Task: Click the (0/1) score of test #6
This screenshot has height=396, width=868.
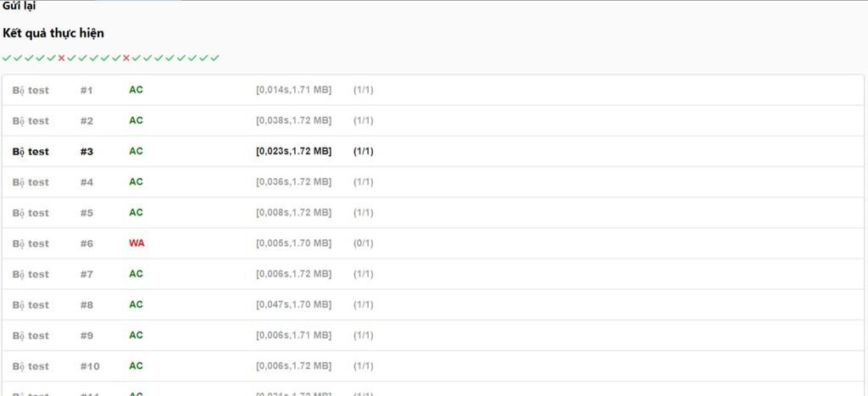Action: (363, 243)
